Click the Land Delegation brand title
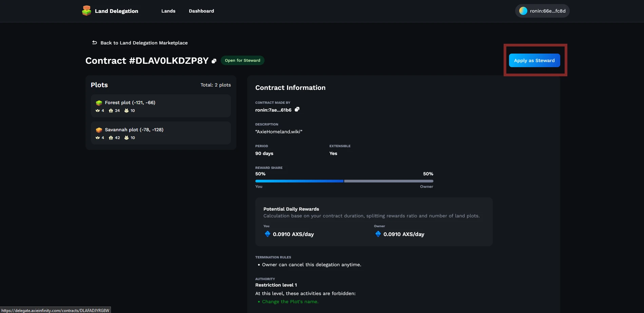Screen dimensions: 644x313 click(117, 11)
